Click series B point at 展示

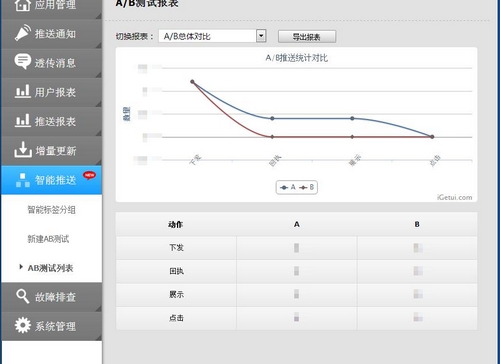coord(352,137)
